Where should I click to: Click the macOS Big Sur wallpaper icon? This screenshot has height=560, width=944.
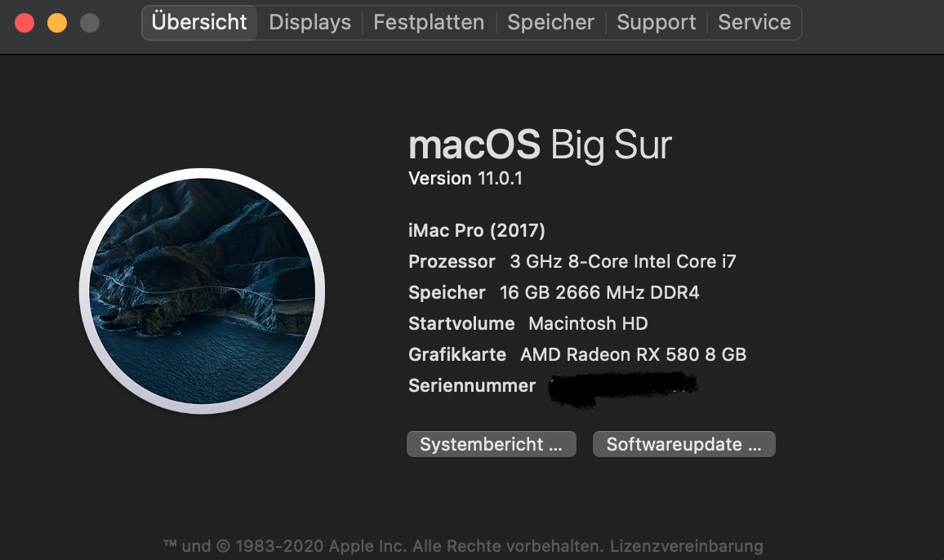coord(202,291)
